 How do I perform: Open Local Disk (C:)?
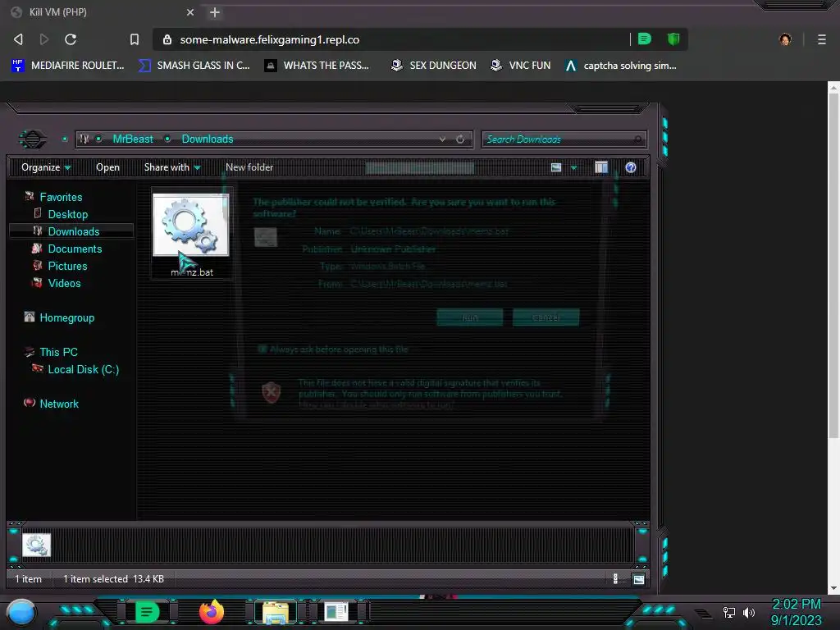coord(84,369)
